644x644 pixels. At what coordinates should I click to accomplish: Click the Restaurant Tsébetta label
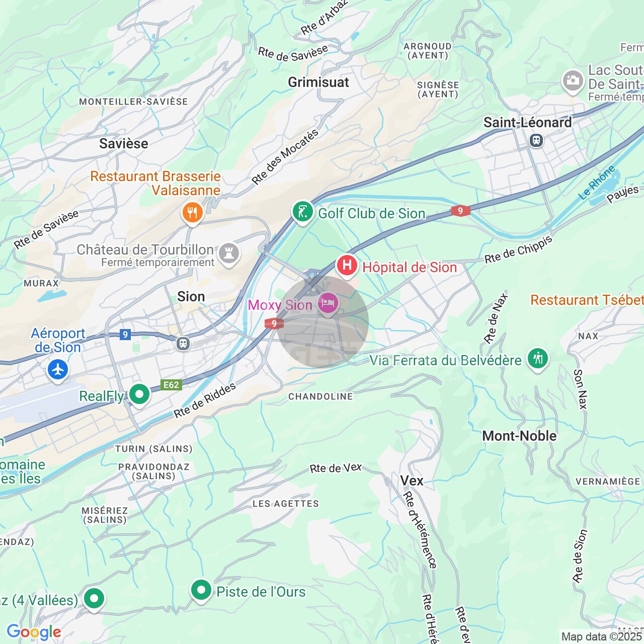pyautogui.click(x=587, y=300)
